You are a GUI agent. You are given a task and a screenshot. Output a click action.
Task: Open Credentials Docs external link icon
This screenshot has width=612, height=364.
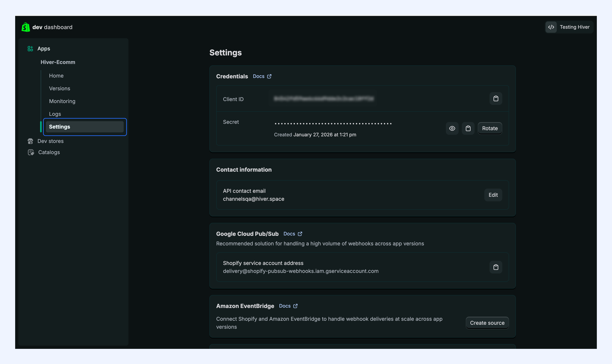[x=269, y=76]
